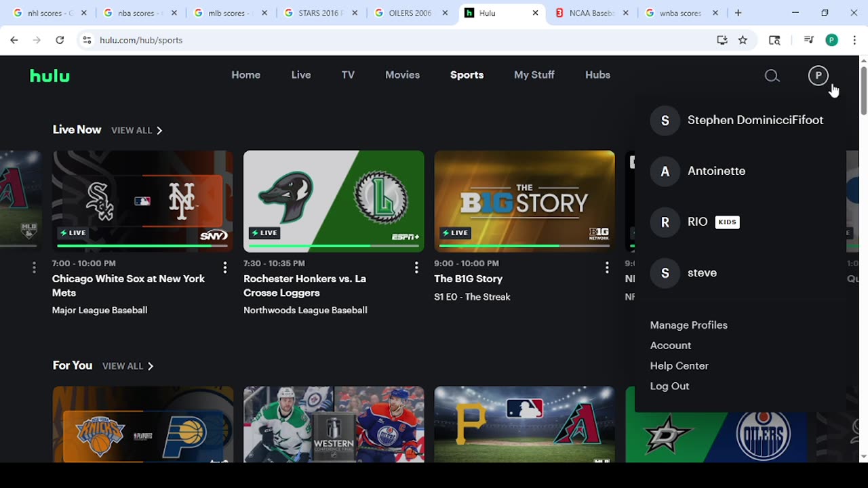Click the install app icon in address bar
This screenshot has height=488, width=868.
pyautogui.click(x=722, y=40)
